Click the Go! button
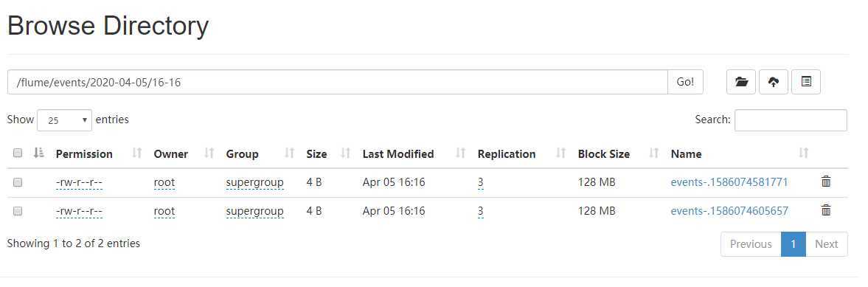This screenshot has width=868, height=287. coord(685,82)
